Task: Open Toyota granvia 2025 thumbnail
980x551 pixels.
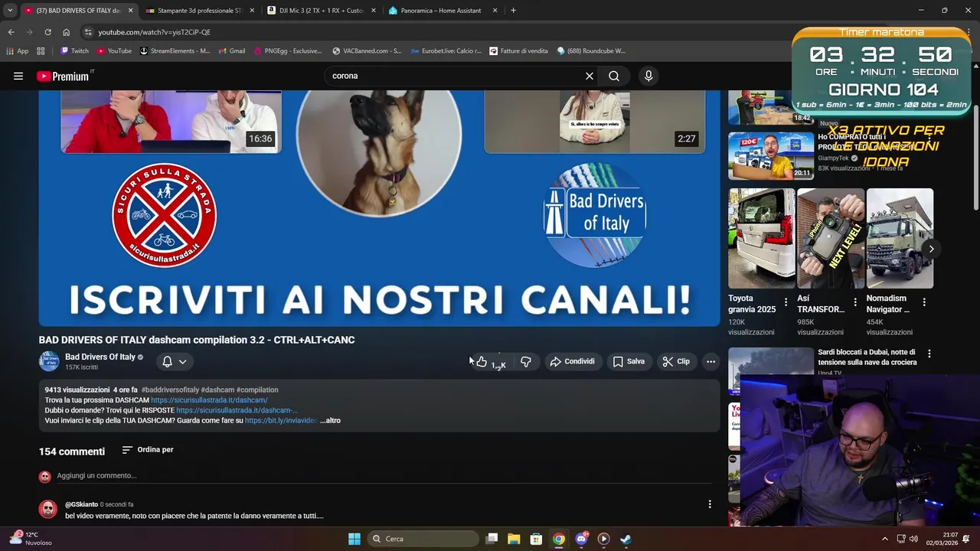Action: (x=762, y=238)
